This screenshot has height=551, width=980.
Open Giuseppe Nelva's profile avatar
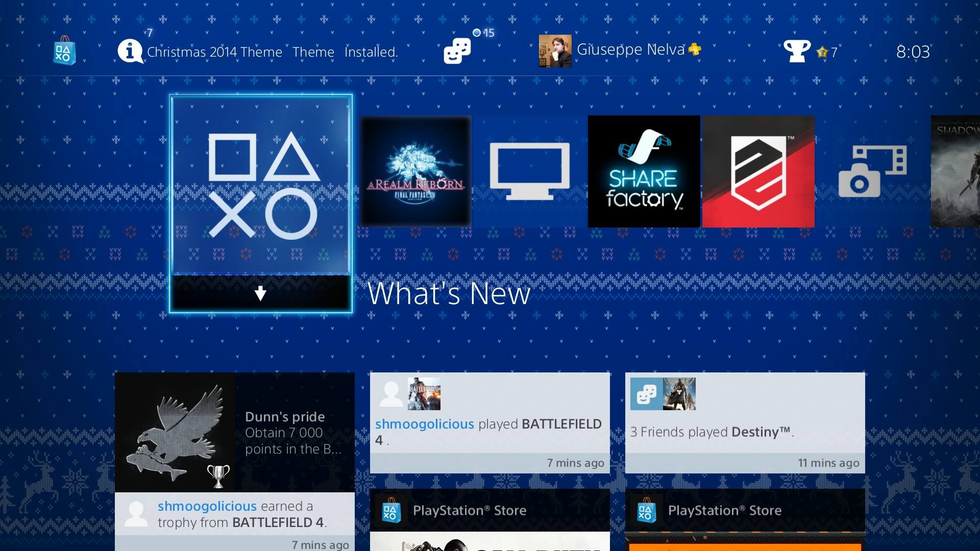pyautogui.click(x=555, y=51)
